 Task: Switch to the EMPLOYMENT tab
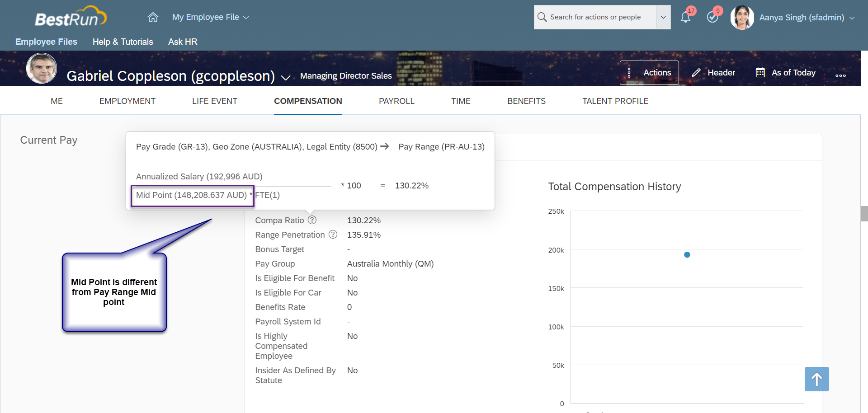point(127,101)
